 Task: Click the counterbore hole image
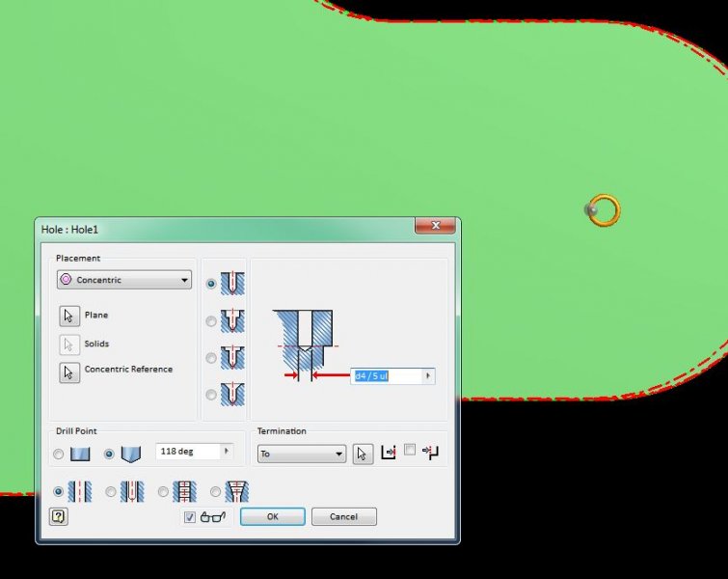(x=232, y=320)
